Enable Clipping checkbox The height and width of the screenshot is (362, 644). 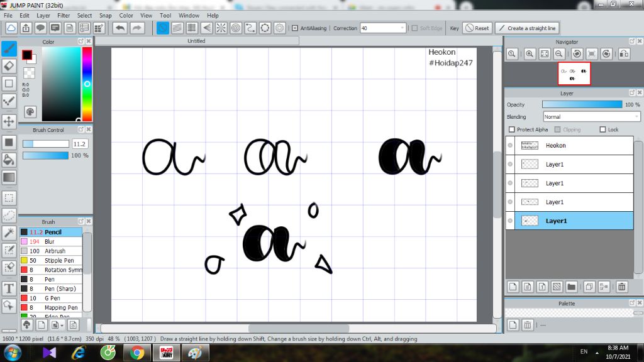[557, 129]
